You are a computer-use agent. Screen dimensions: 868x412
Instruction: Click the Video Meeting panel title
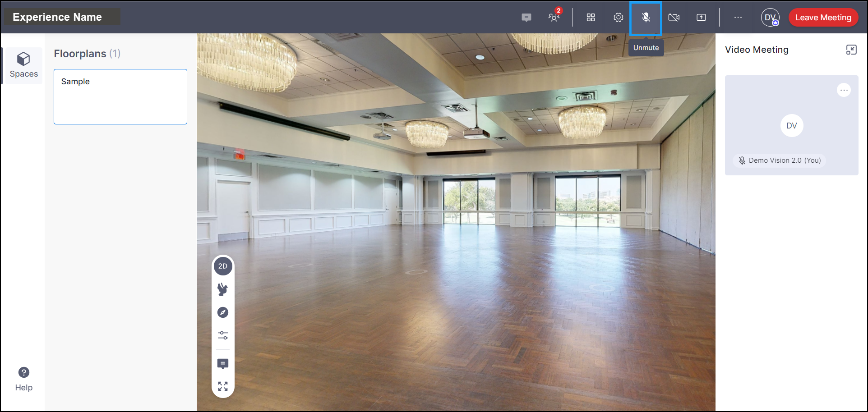click(757, 50)
